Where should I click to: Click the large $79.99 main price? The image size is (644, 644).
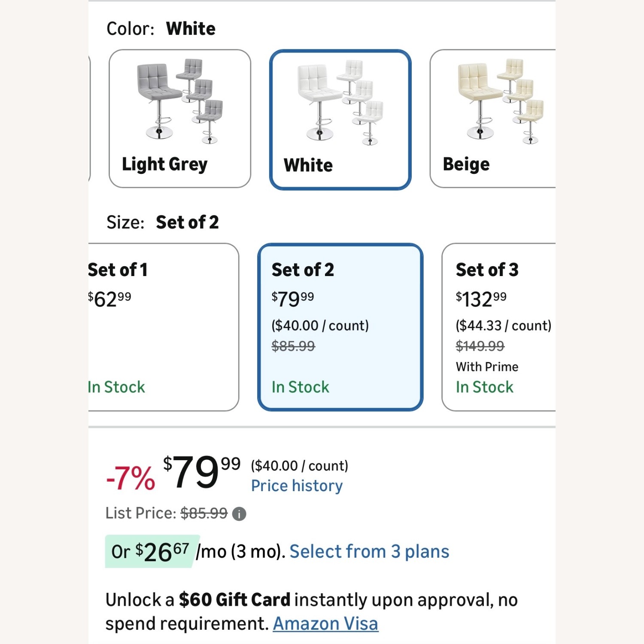[201, 472]
